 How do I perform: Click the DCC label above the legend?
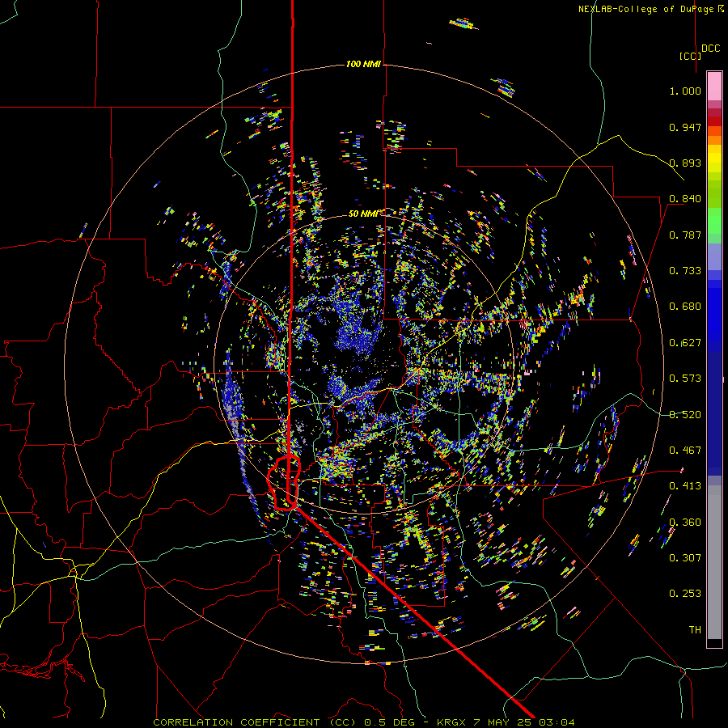pyautogui.click(x=710, y=49)
